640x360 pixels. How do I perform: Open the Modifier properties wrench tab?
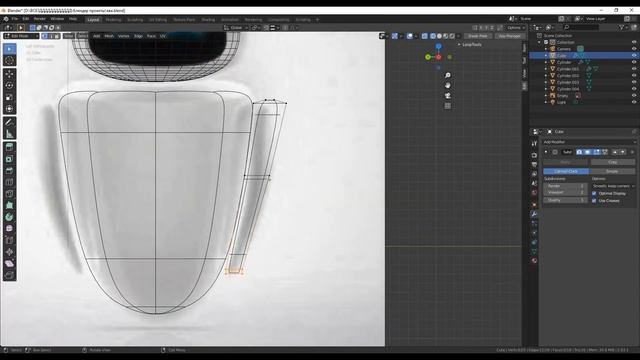coord(534,214)
